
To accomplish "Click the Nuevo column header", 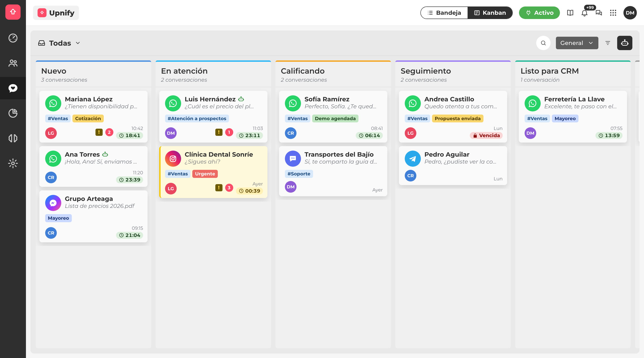I will 93,74.
